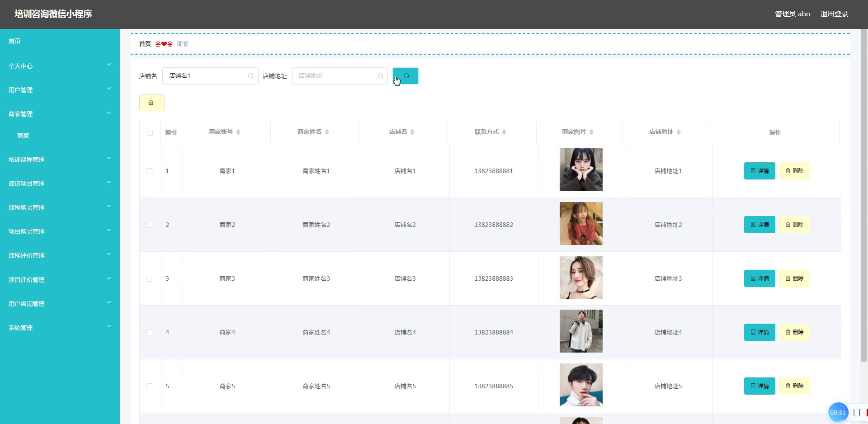This screenshot has height=424, width=868.
Task: Open 商家5 photo thumbnail
Action: point(581,385)
